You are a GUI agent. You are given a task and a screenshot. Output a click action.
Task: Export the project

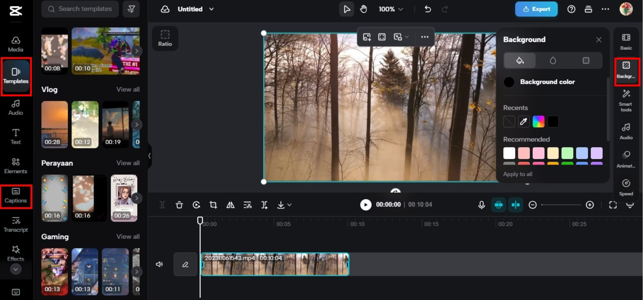536,9
